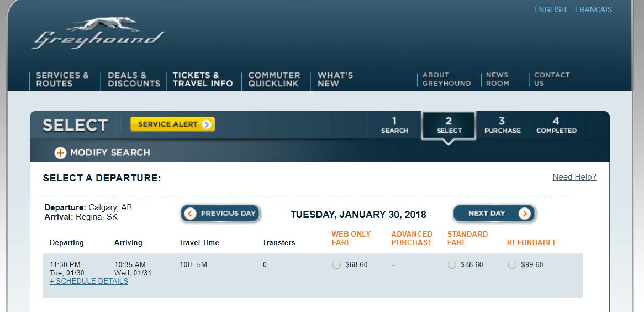Click the Service Alert arrow icon
The height and width of the screenshot is (312, 644).
click(x=207, y=124)
